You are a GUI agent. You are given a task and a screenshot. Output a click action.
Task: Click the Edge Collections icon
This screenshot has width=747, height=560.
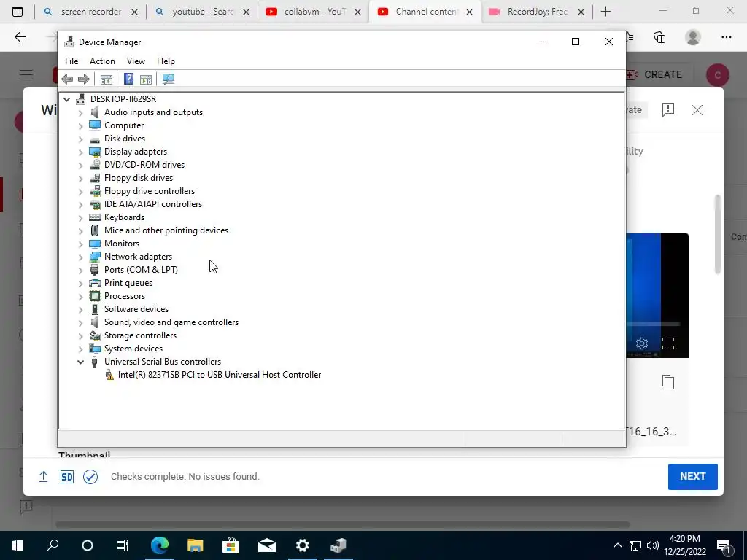click(x=659, y=37)
